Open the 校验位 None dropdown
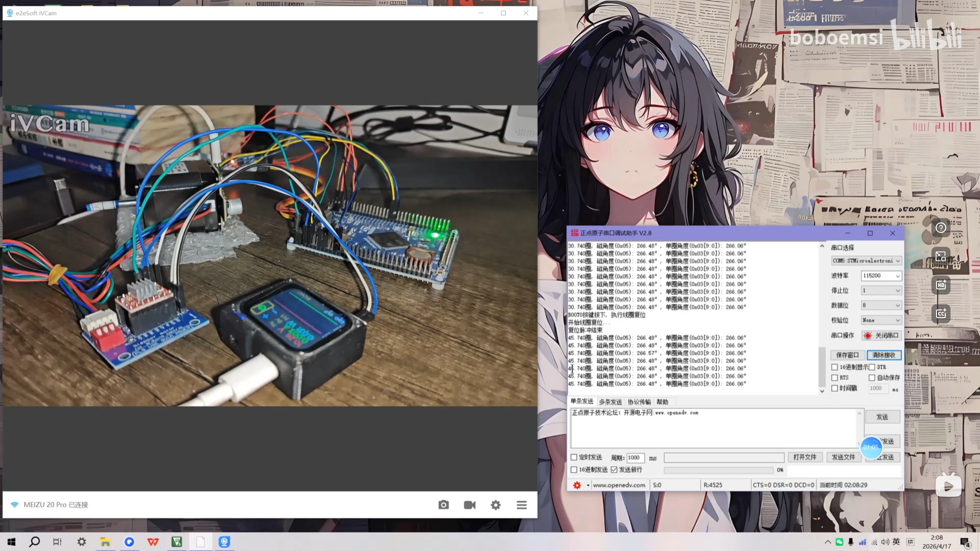The height and width of the screenshot is (551, 980). 881,320
